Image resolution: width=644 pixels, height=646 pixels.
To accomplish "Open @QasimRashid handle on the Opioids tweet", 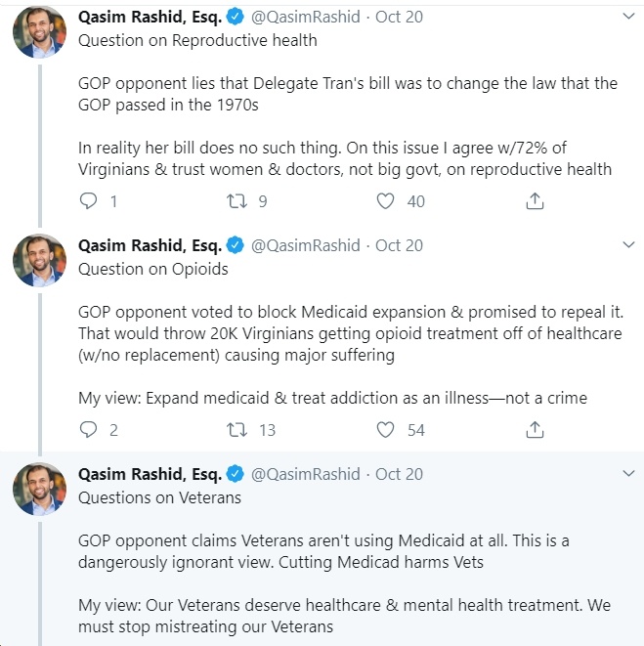I will click(x=305, y=245).
